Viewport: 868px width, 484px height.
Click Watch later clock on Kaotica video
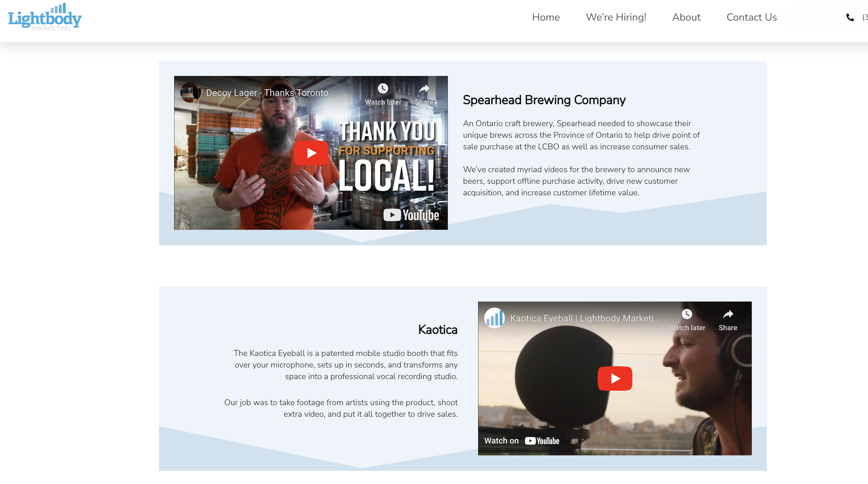(x=687, y=314)
